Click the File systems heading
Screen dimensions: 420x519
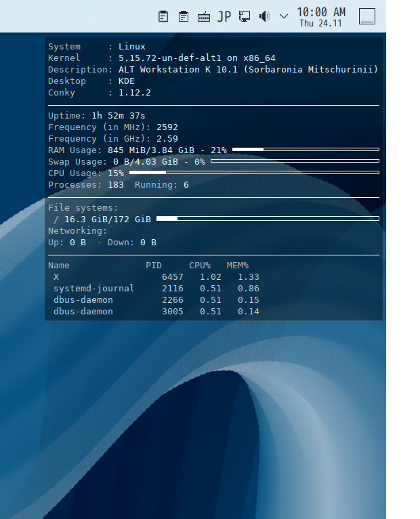coord(83,208)
